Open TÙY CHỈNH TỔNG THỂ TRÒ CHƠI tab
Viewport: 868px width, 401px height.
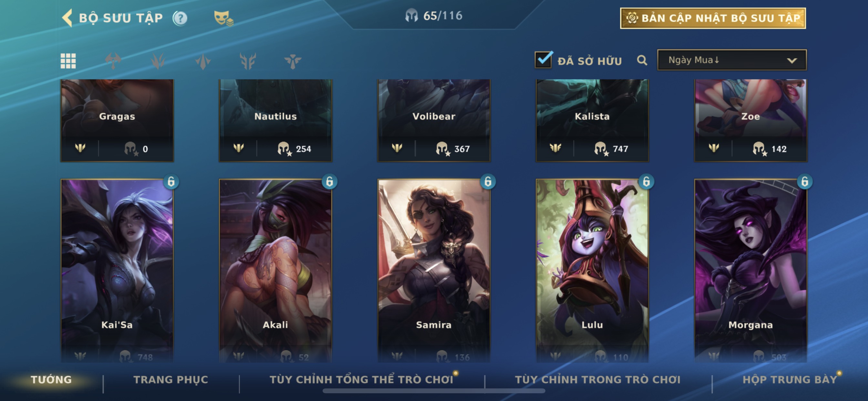click(x=361, y=379)
